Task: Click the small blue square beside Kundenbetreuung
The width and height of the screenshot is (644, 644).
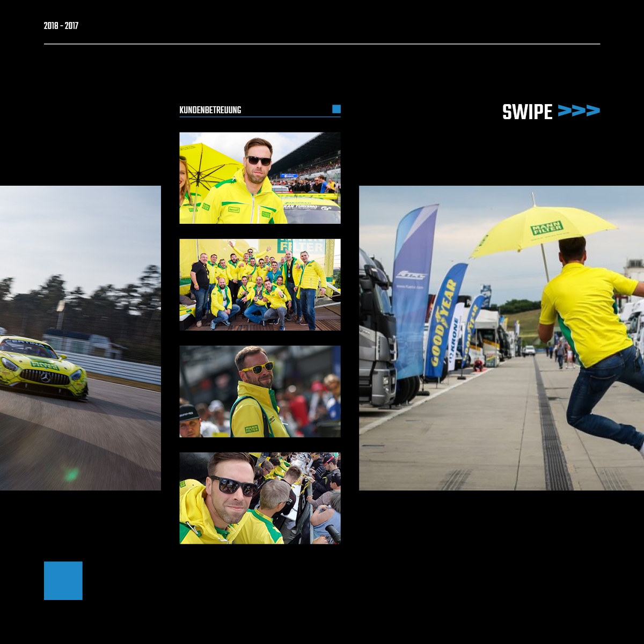Action: 336,109
